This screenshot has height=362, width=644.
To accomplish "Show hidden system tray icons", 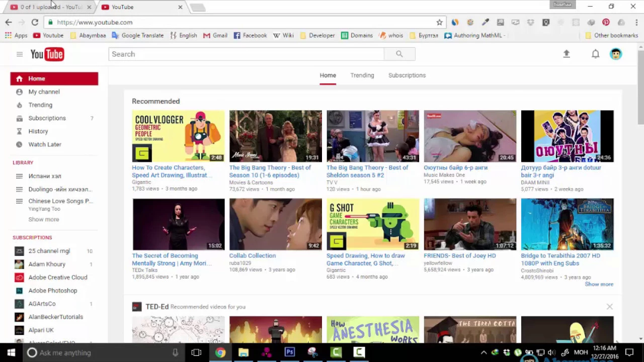I will click(484, 352).
